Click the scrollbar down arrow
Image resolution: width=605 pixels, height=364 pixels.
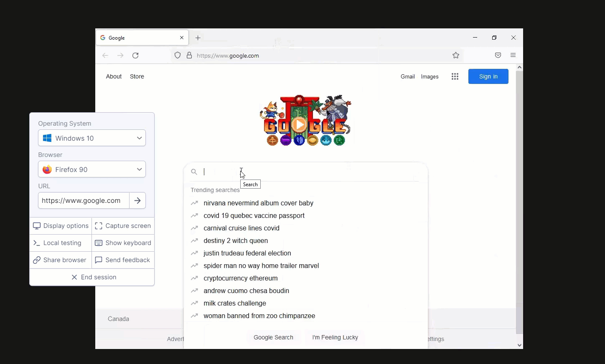[x=519, y=345]
